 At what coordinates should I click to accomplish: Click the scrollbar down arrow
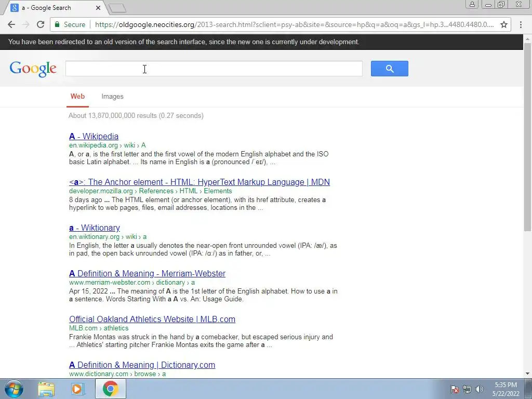coord(527,374)
